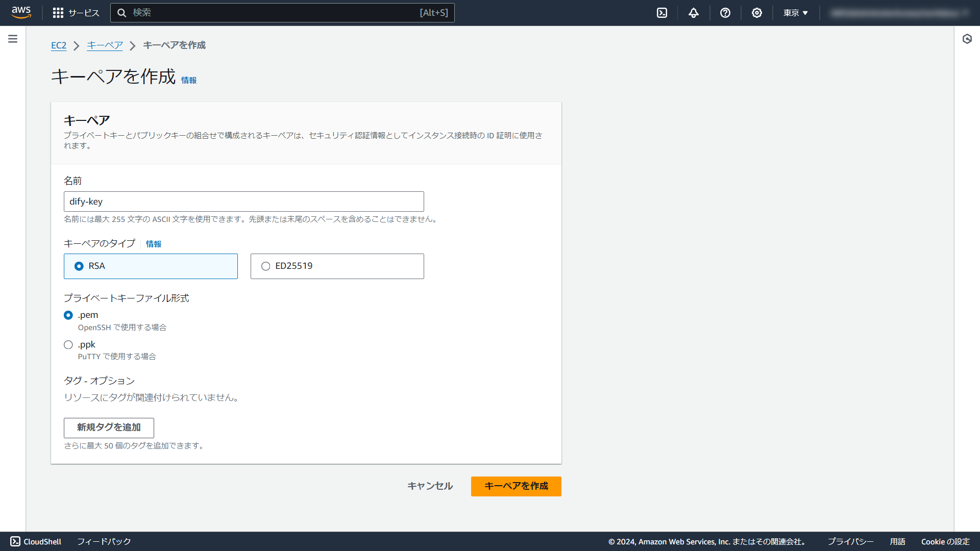Open the notifications bell icon
Viewport: 980px width, 551px height.
click(693, 13)
